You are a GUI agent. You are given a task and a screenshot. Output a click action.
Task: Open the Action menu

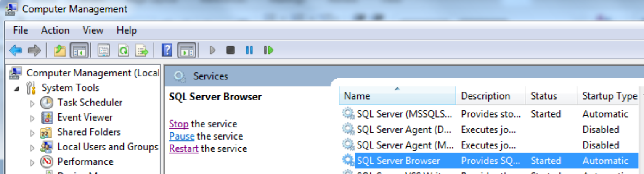pyautogui.click(x=55, y=30)
